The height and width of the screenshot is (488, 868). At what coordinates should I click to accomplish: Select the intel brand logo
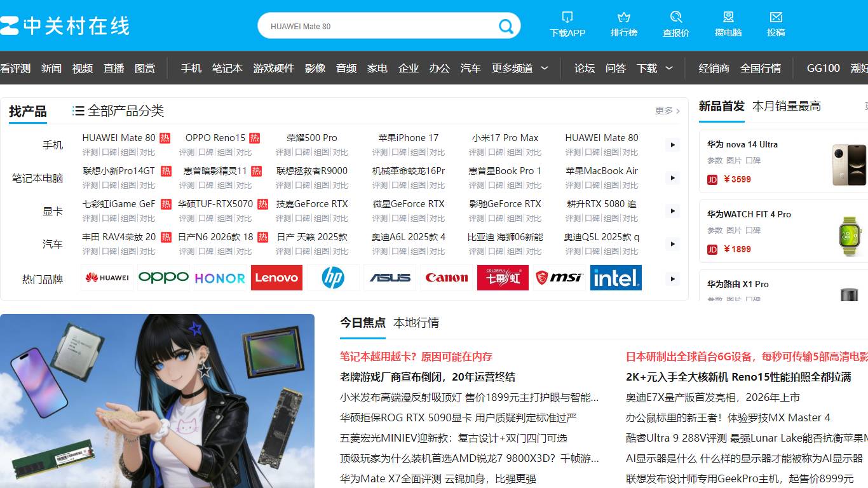[x=615, y=278]
